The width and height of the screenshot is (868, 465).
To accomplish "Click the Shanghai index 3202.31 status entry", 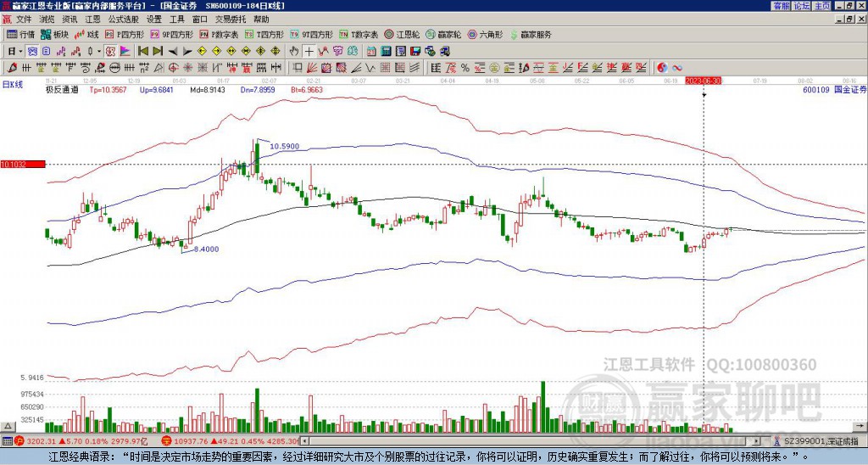I will click(81, 441).
